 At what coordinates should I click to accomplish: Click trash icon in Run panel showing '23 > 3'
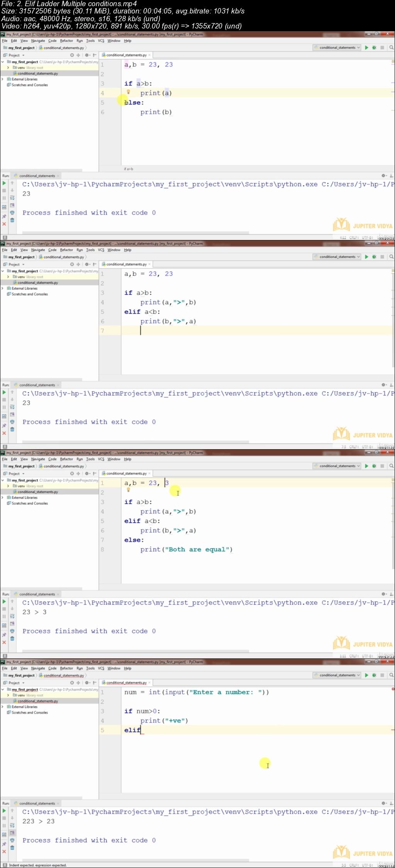(x=12, y=638)
